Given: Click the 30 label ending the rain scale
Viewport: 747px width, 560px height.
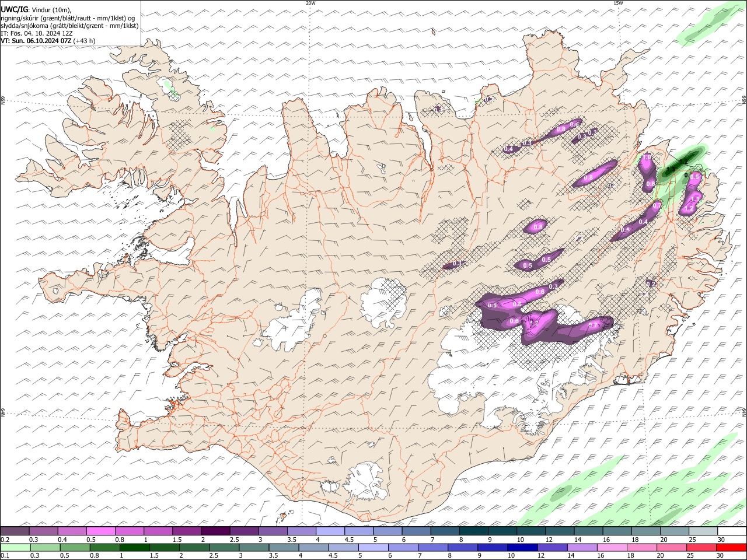Looking at the screenshot, I should [720, 555].
